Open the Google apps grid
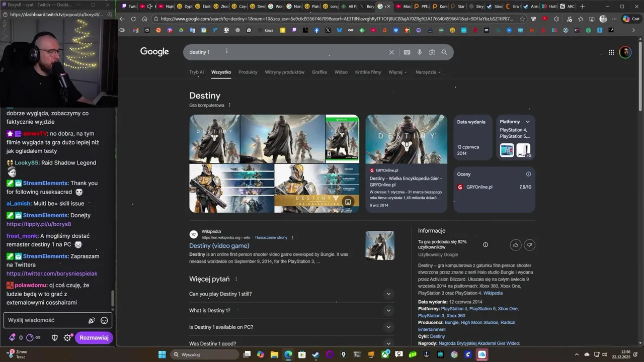 click(611, 52)
